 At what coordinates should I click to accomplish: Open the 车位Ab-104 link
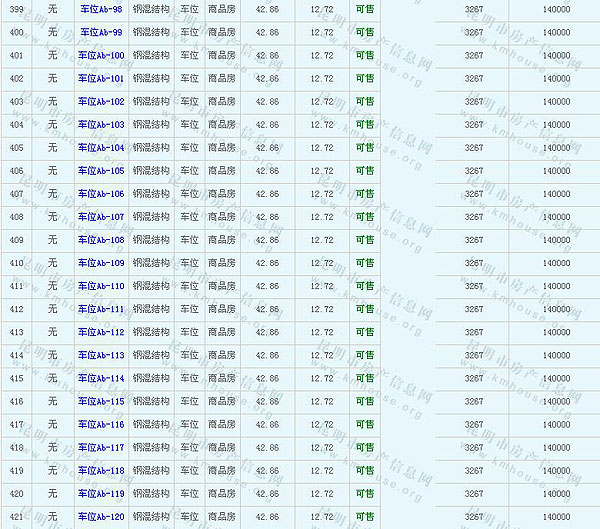coord(101,148)
